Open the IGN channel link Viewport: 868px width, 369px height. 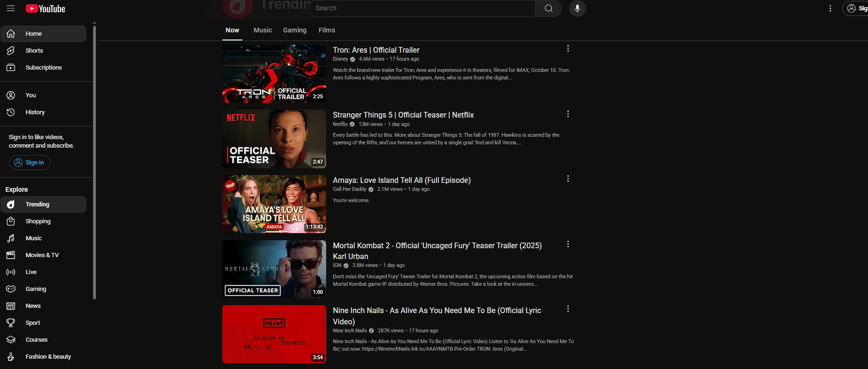tap(337, 265)
